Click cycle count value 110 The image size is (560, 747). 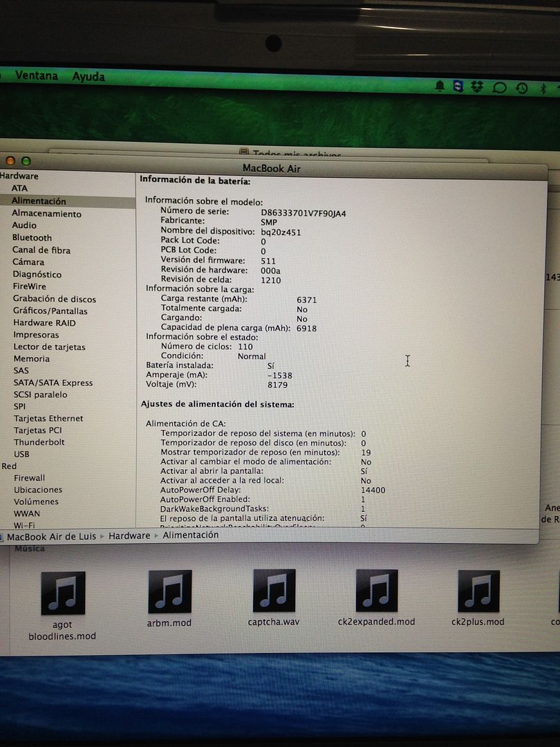[x=245, y=347]
